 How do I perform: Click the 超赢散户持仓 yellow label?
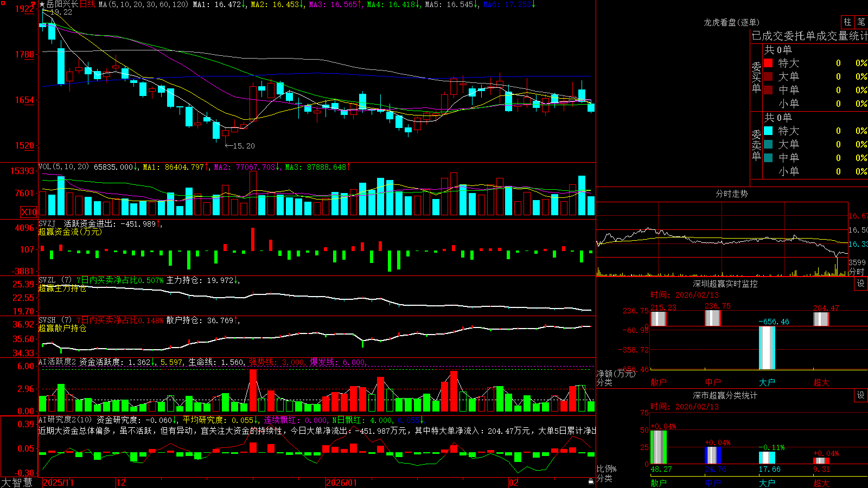pos(62,329)
